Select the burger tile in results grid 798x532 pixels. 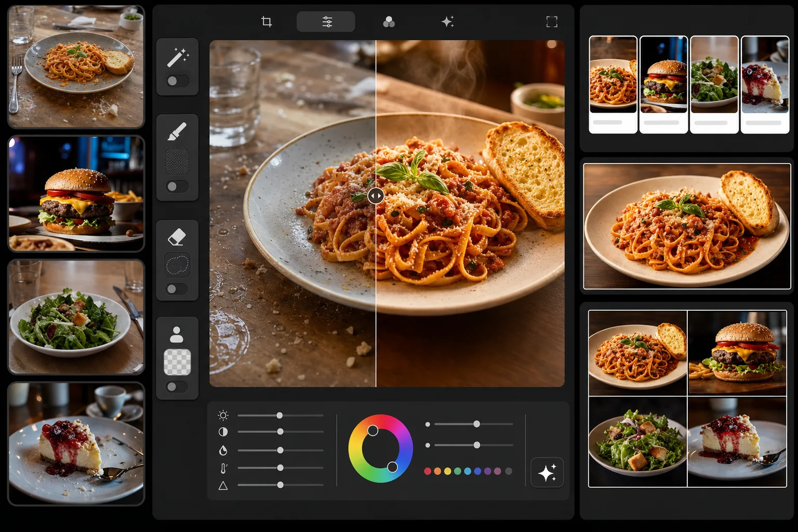coord(737,353)
